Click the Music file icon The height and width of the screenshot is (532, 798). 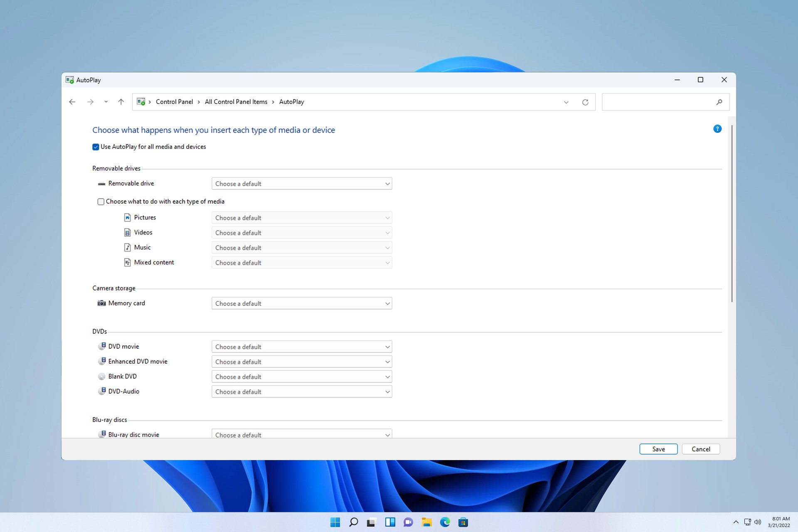pos(128,248)
